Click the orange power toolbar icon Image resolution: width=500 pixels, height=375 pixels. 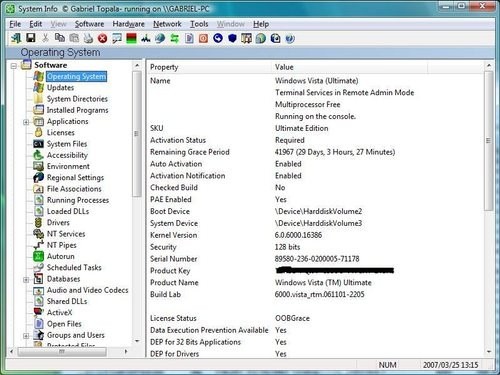point(203,38)
